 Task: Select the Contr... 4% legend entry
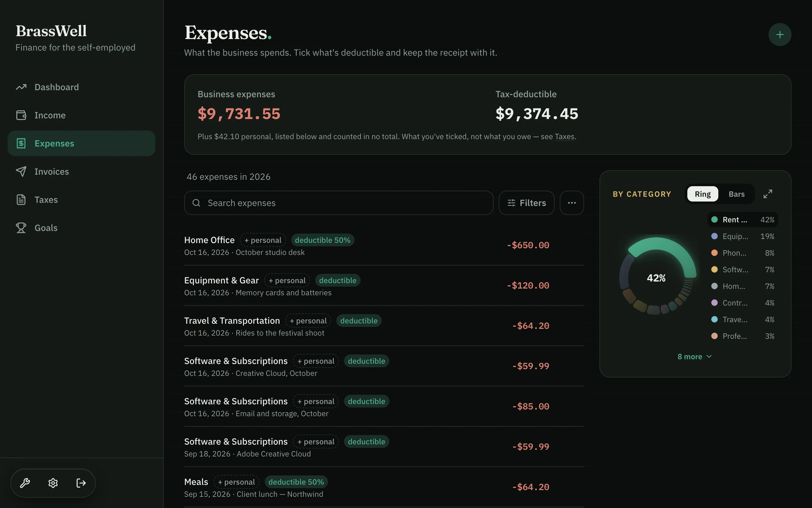(743, 303)
